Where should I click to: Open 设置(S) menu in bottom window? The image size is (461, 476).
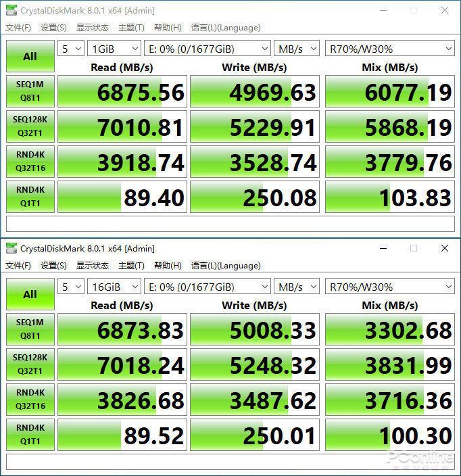point(53,266)
